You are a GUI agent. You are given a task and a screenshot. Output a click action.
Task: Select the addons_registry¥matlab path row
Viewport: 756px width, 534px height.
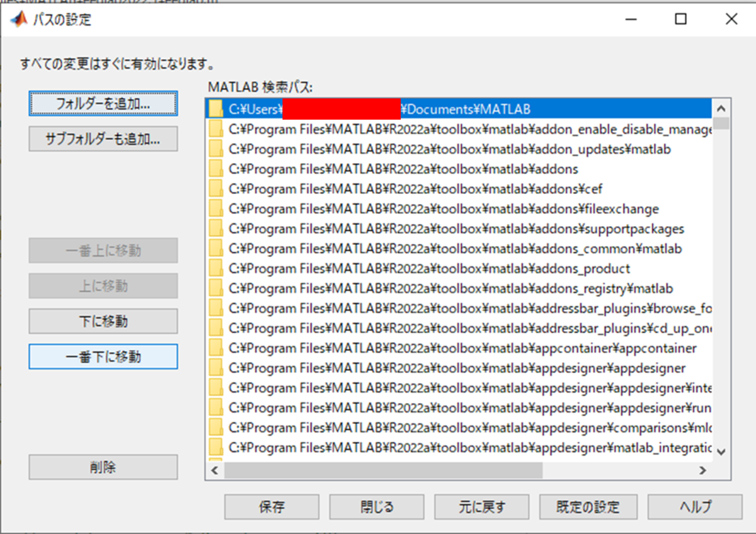[460, 288]
